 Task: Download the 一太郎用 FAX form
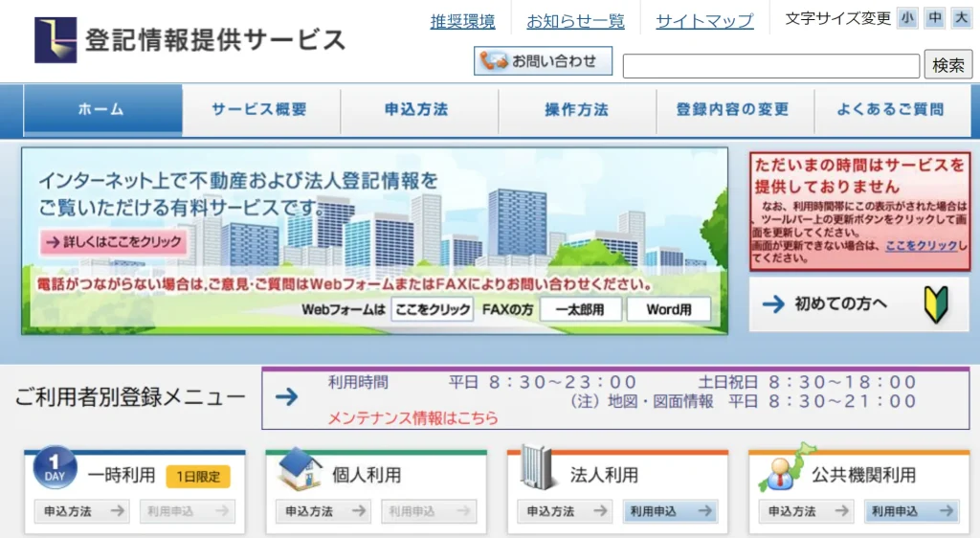(x=581, y=310)
